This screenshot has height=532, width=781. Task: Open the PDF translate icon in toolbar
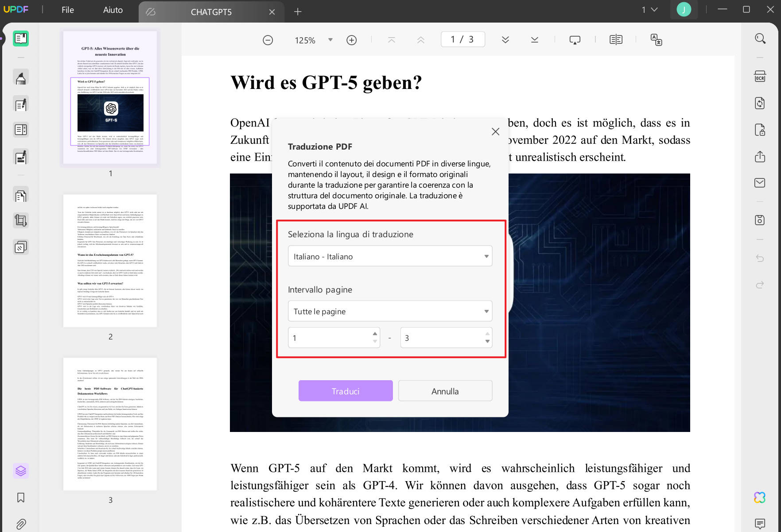point(656,40)
